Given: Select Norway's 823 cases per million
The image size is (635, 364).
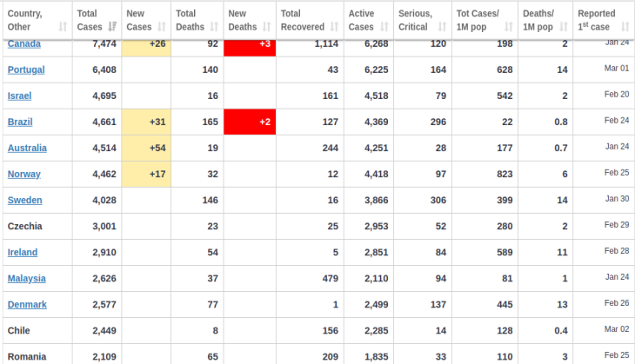Looking at the screenshot, I should click(x=505, y=174).
